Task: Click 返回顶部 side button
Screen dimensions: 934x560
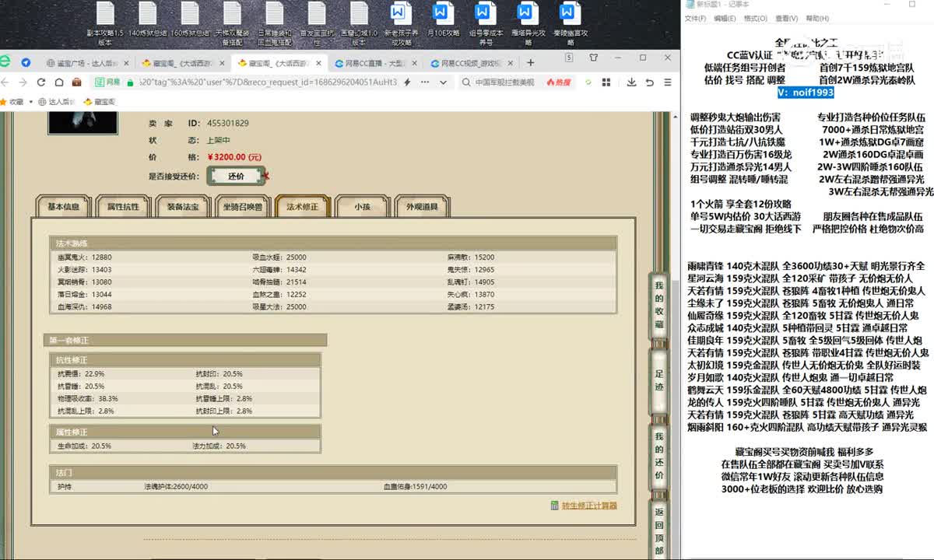Action: pyautogui.click(x=658, y=529)
